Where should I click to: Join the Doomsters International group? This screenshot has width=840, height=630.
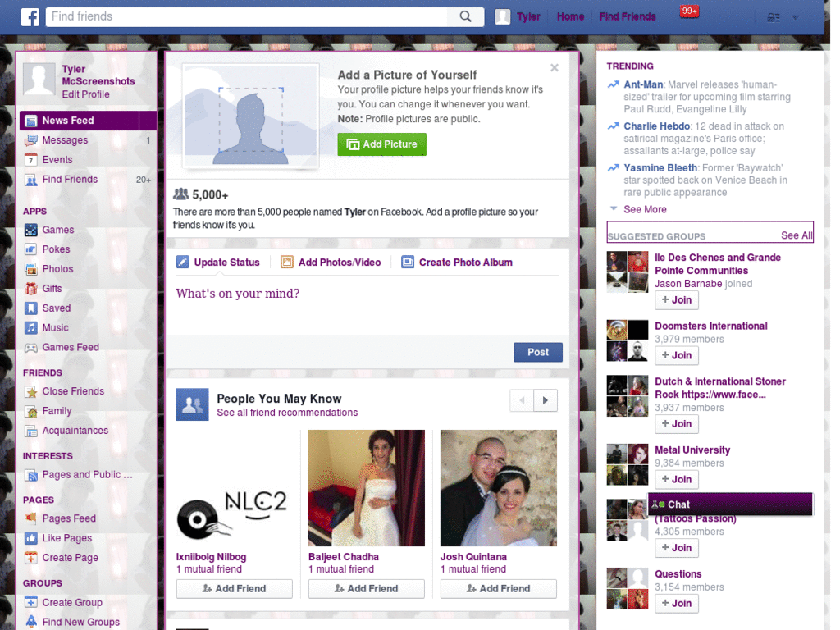tap(677, 355)
